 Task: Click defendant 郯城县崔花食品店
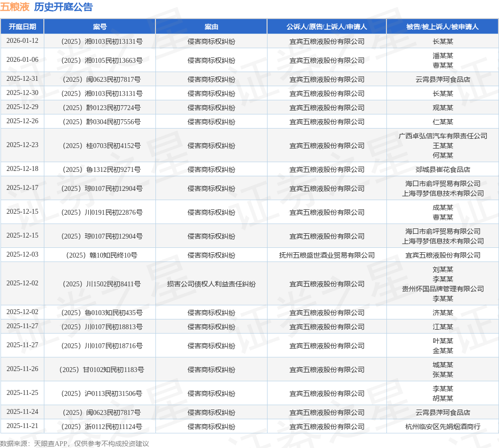click(x=442, y=169)
